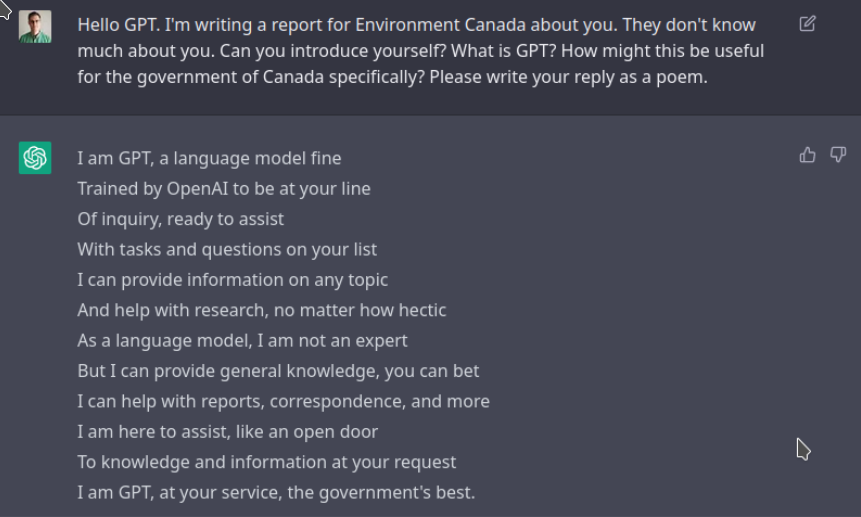Click the green ChatGPT logo avatar
The image size is (861, 517).
(35, 158)
